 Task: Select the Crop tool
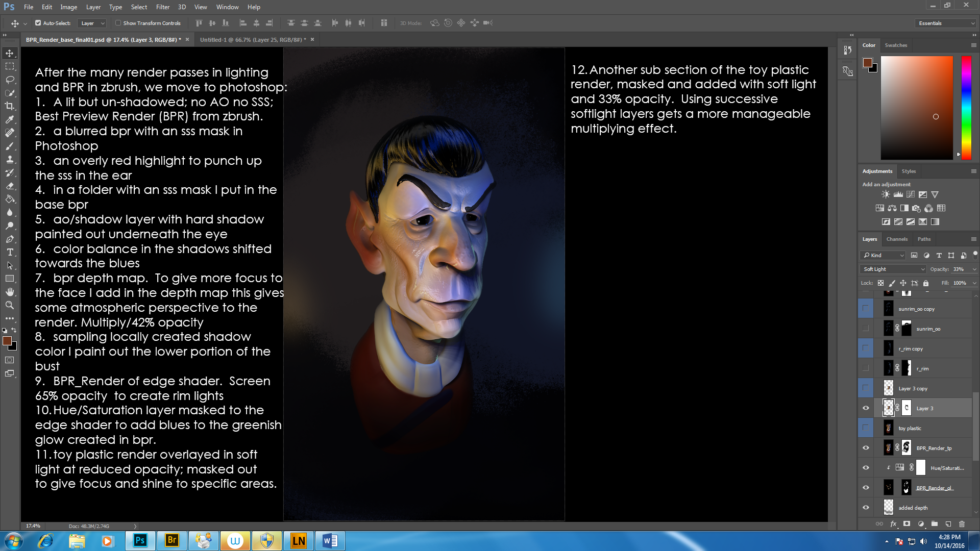(x=10, y=106)
